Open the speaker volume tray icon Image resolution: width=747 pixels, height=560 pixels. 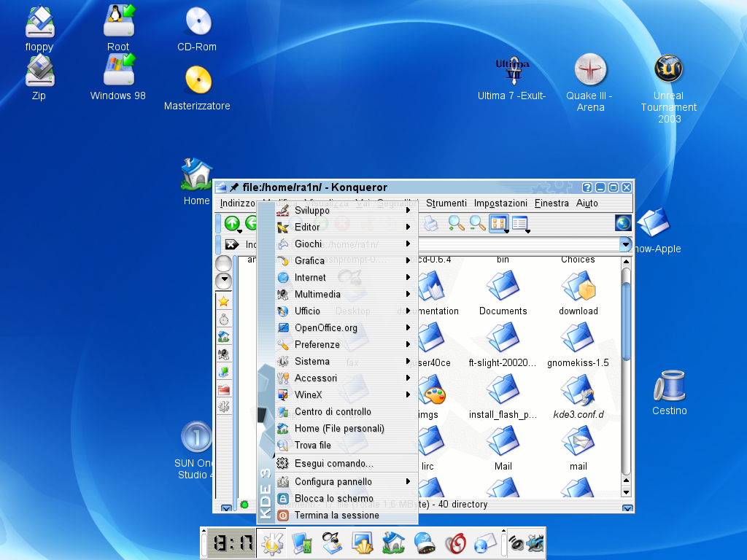[516, 543]
